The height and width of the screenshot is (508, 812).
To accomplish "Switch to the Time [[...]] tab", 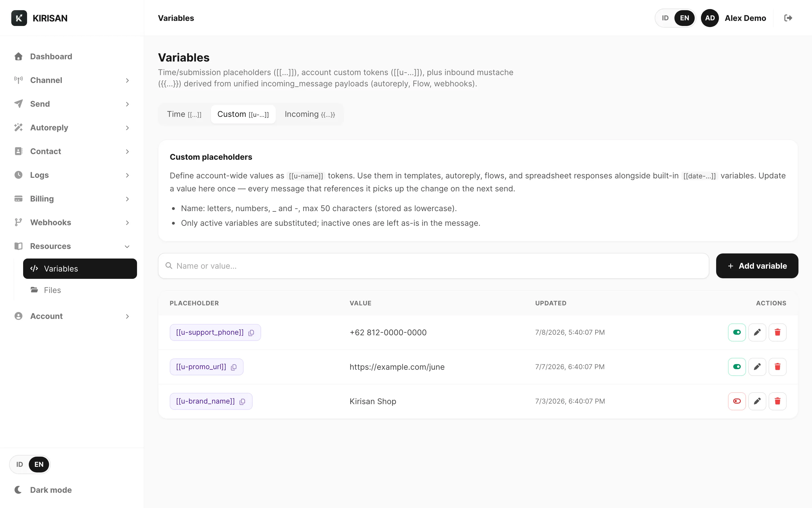I will 184,114.
